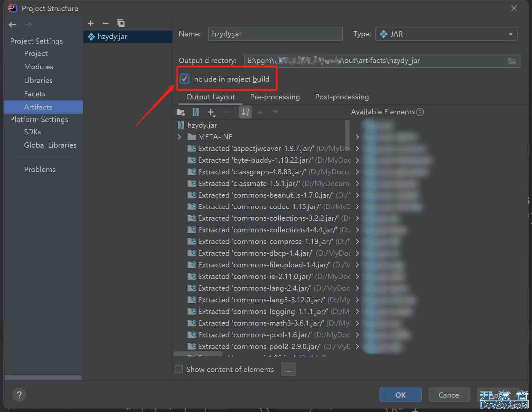
Task: Click extracted icon for byte-buddy-1.10.22.jar
Action: click(191, 160)
